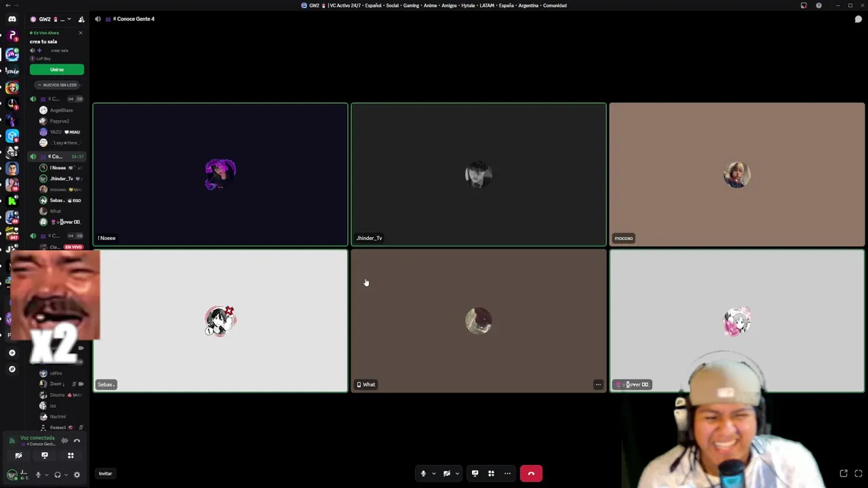Expand input device arrow in user panel
Image resolution: width=868 pixels, height=488 pixels.
pos(47,474)
